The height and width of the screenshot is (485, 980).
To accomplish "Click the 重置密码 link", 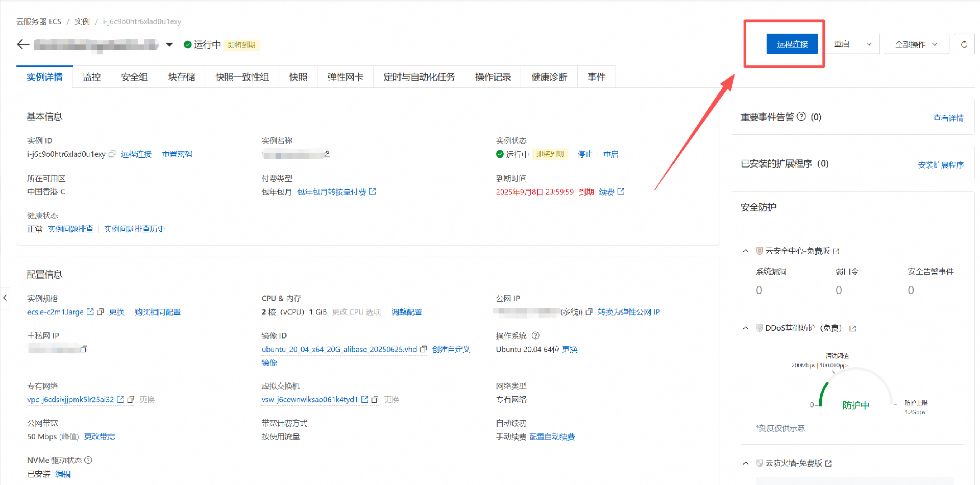I will point(177,154).
